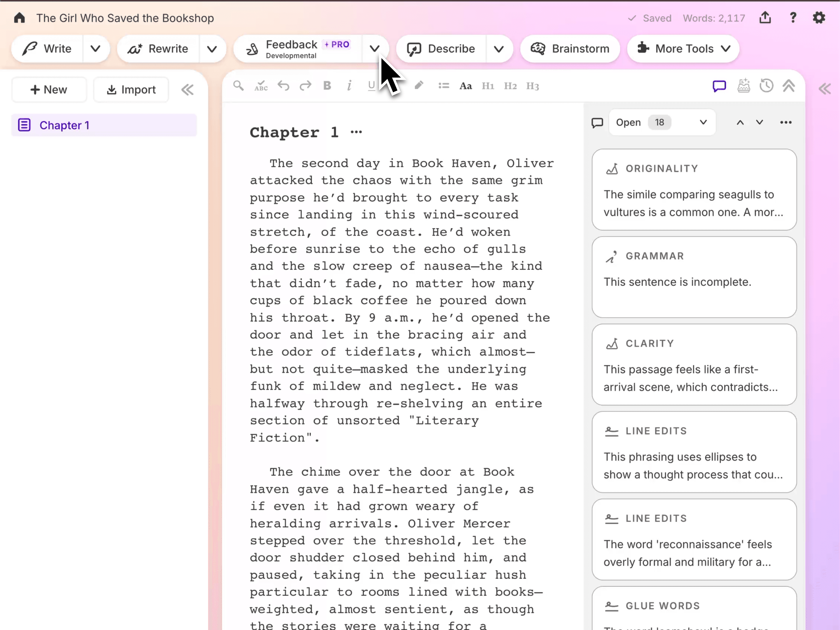
Task: Click the double up-arrow collapse toolbar icon
Action: pyautogui.click(x=789, y=86)
